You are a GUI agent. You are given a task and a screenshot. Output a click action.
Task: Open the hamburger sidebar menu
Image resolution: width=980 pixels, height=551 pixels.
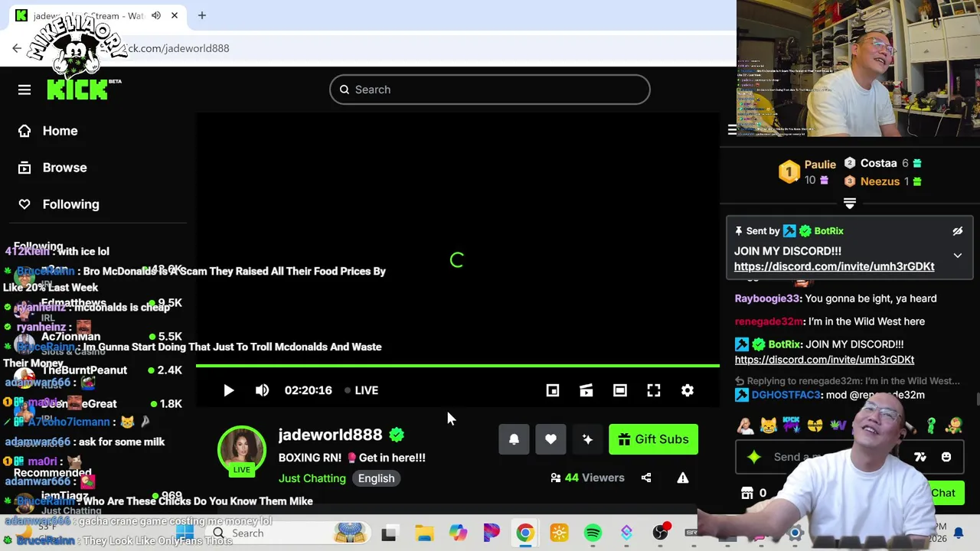pos(24,90)
